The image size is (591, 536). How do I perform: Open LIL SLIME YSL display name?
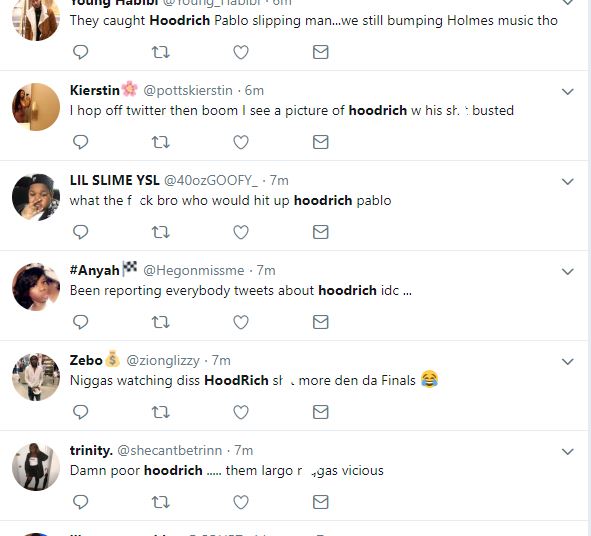(x=115, y=180)
